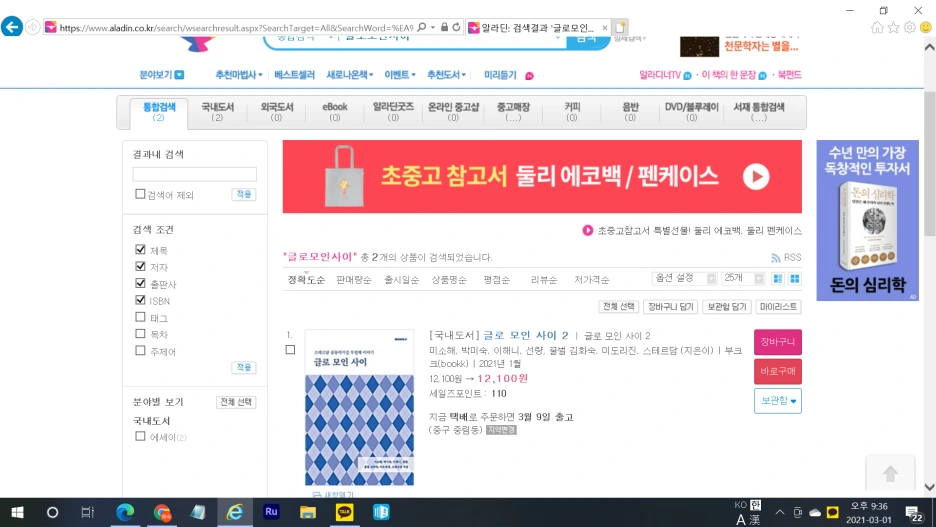Check the 태그 search condition
936x527 pixels.
[x=140, y=317]
